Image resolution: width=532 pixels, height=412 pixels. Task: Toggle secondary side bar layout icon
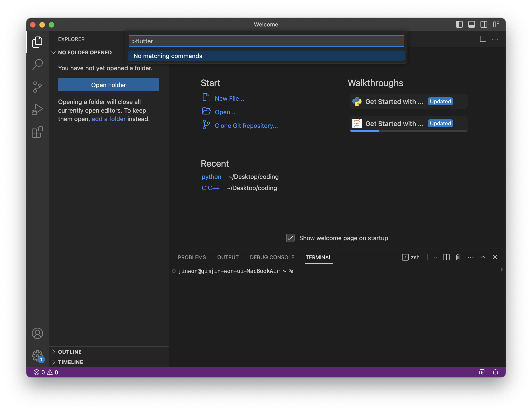pos(484,24)
